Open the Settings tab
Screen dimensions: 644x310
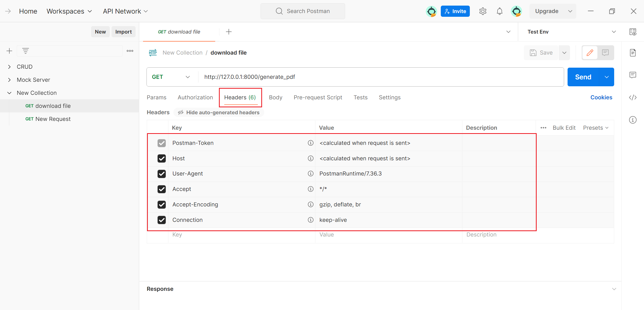[390, 97]
